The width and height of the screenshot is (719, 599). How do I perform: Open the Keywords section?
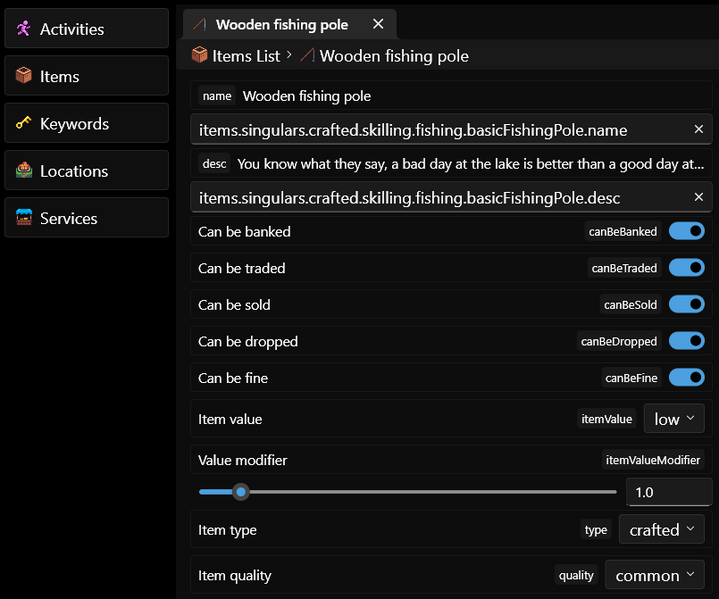(87, 123)
